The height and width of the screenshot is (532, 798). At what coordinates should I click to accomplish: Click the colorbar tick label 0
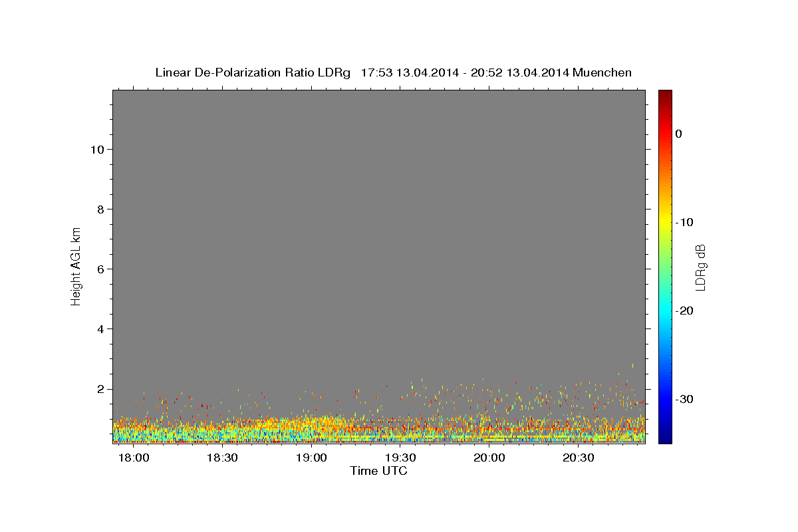678,134
